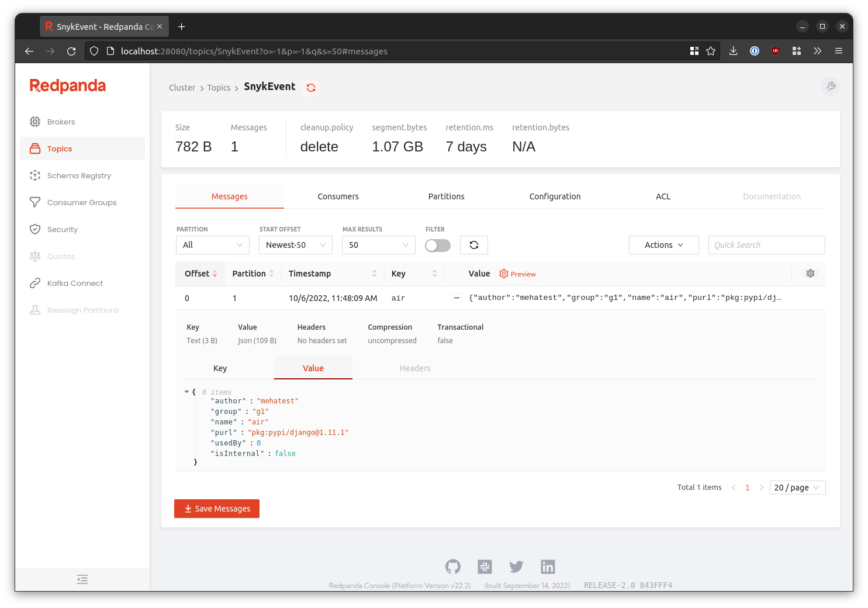868x608 pixels.
Task: Collapse the sidebar with bottom menu icon
Action: 82,579
